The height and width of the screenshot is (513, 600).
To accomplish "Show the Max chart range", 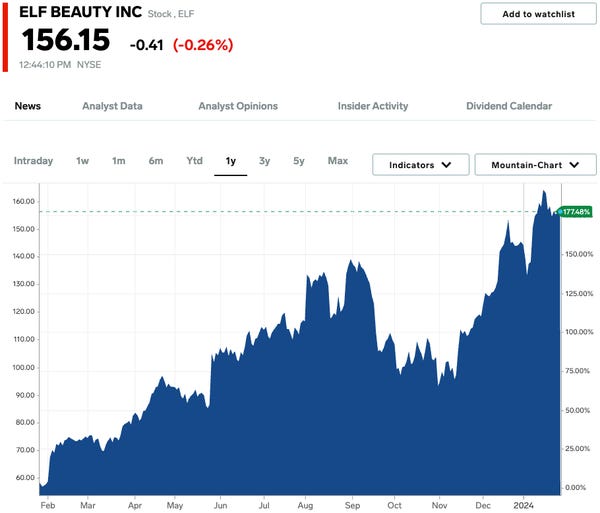I will coord(338,161).
